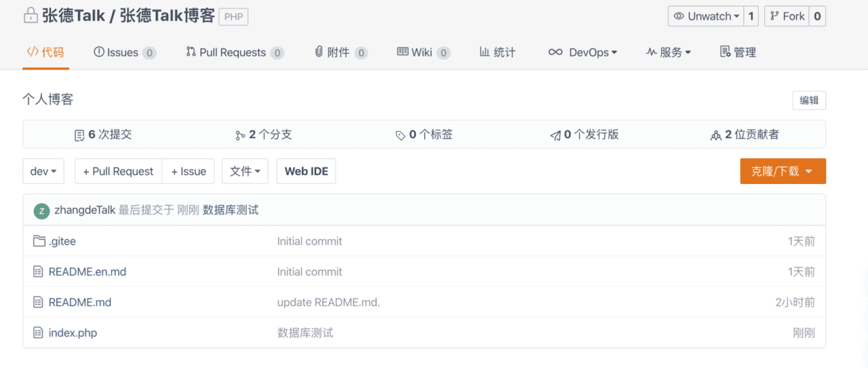This screenshot has width=868, height=368.
Task: Launch the Web IDE
Action: [306, 171]
